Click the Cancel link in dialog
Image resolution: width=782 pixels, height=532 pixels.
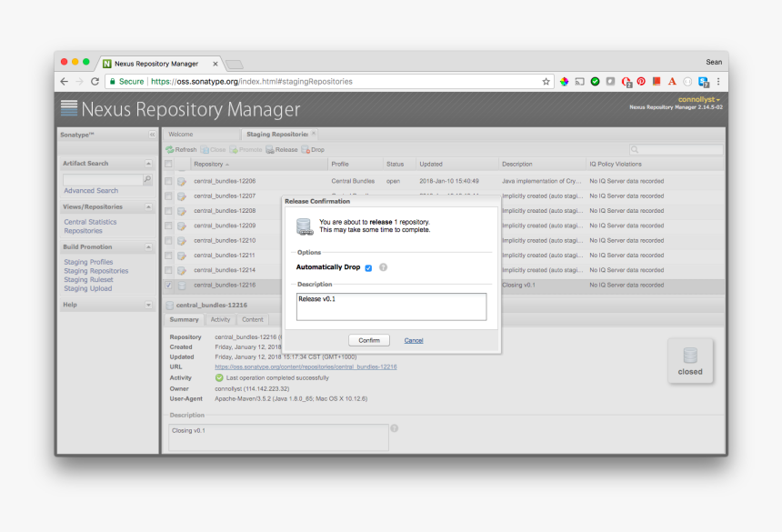414,340
